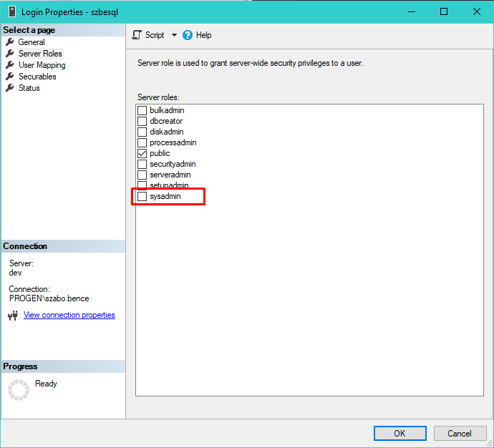Tick the diskadmin checkbox
The image size is (494, 448).
click(142, 132)
